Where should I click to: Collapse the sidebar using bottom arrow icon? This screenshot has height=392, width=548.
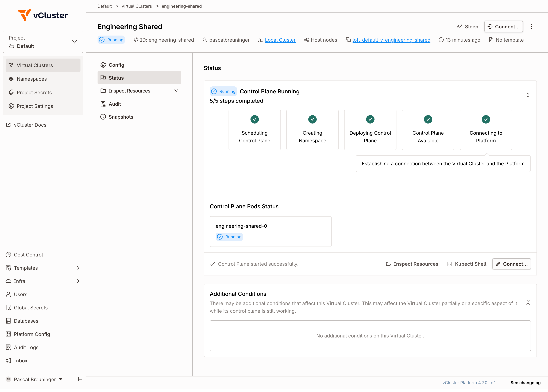click(80, 379)
